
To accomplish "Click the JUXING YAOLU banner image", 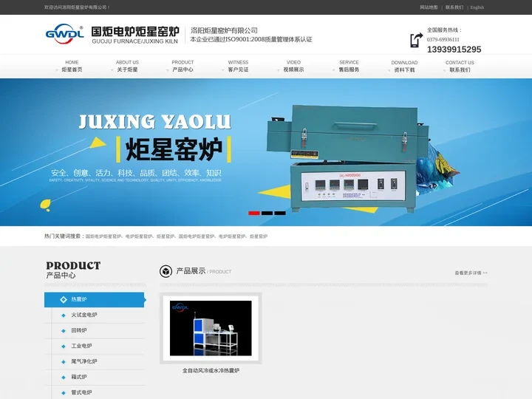I will (x=266, y=152).
